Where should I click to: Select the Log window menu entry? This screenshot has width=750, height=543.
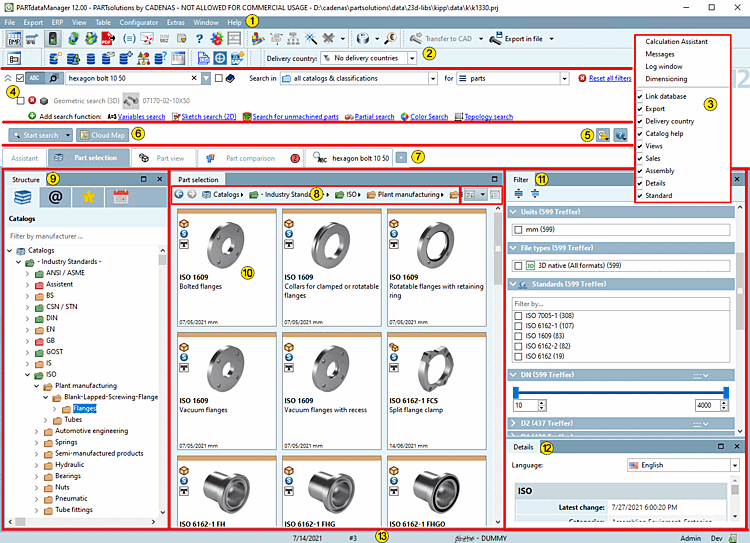[663, 66]
